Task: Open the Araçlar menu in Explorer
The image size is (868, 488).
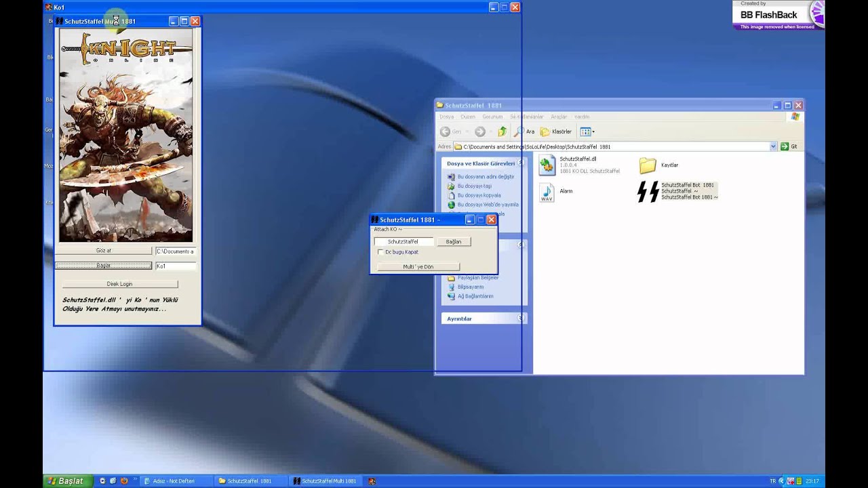Action: point(559,117)
